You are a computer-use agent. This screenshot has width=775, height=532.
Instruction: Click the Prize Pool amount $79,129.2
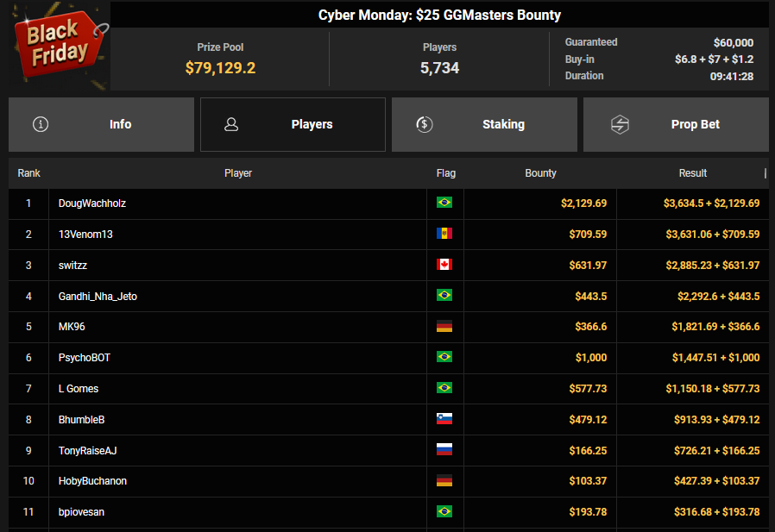coord(220,67)
